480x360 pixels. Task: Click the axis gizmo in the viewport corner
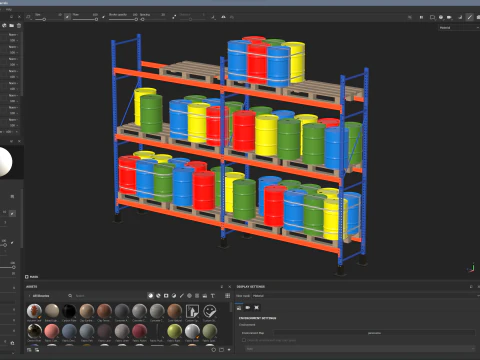pos(471,268)
